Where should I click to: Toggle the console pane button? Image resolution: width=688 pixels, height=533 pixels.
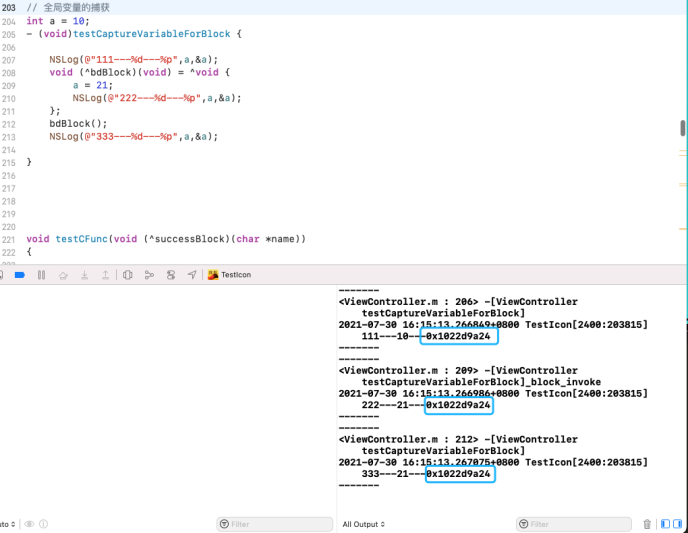pos(678,524)
